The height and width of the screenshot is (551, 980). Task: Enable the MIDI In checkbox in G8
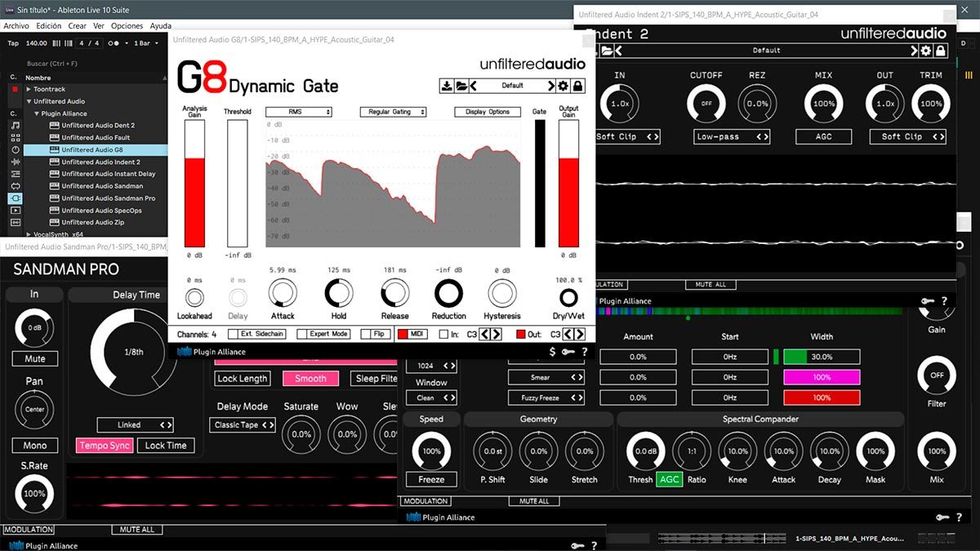pos(443,334)
